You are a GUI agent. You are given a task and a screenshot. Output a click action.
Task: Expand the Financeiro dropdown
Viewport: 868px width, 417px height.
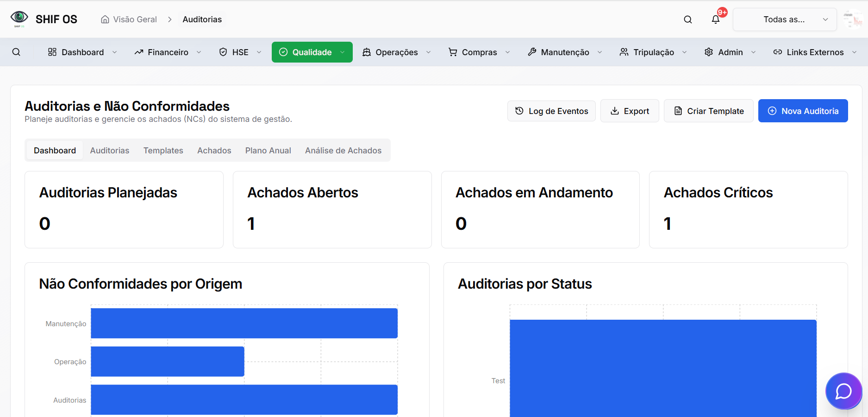[x=199, y=52]
